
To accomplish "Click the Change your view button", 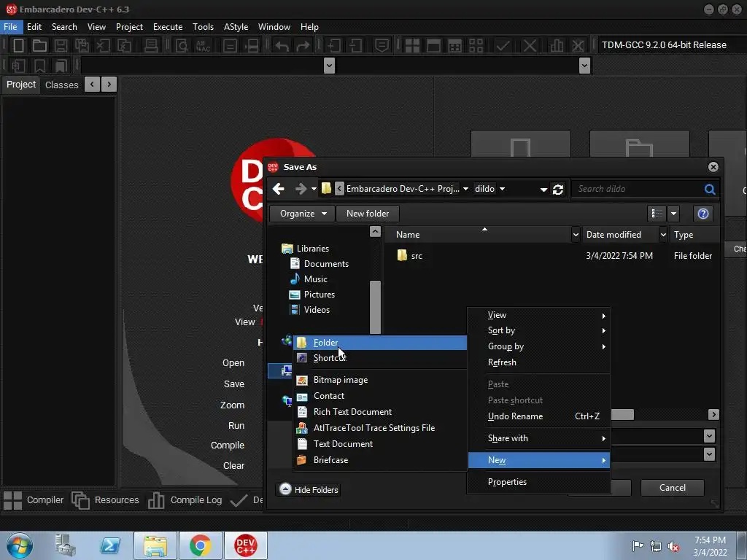I will pos(657,214).
